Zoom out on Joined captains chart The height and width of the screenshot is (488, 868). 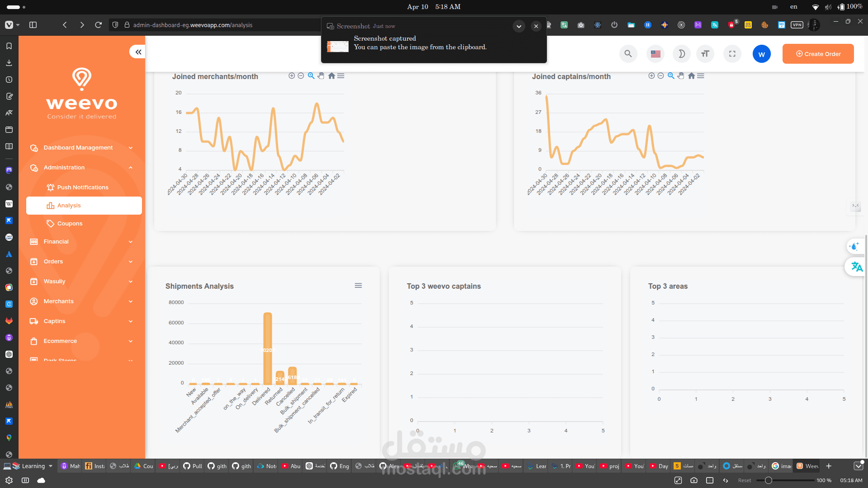(660, 76)
